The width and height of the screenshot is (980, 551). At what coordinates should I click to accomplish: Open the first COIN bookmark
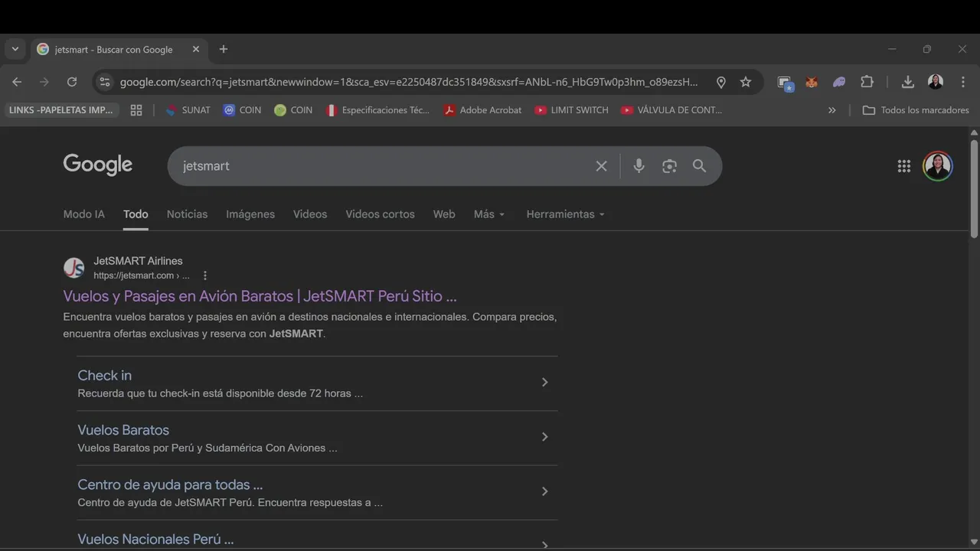click(242, 110)
